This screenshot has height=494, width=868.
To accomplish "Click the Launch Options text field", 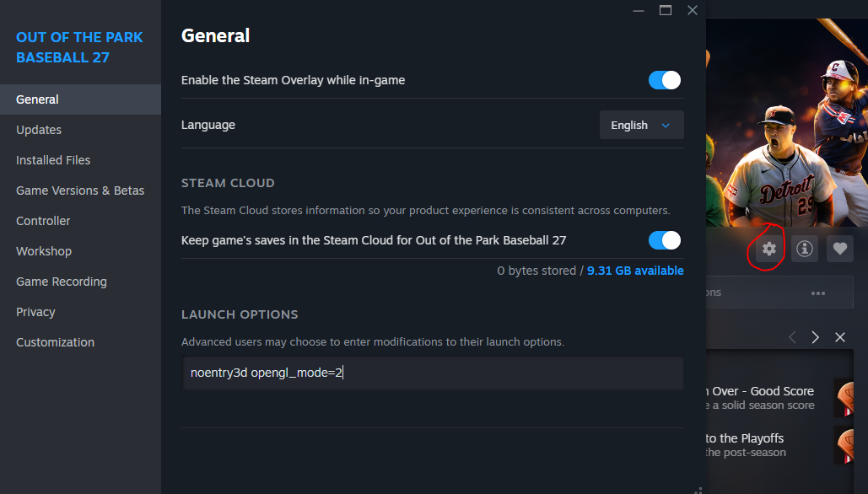I will coord(433,373).
